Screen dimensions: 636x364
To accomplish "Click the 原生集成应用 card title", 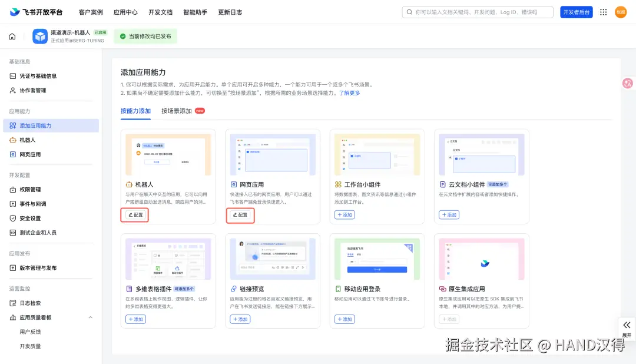I will 467,289.
